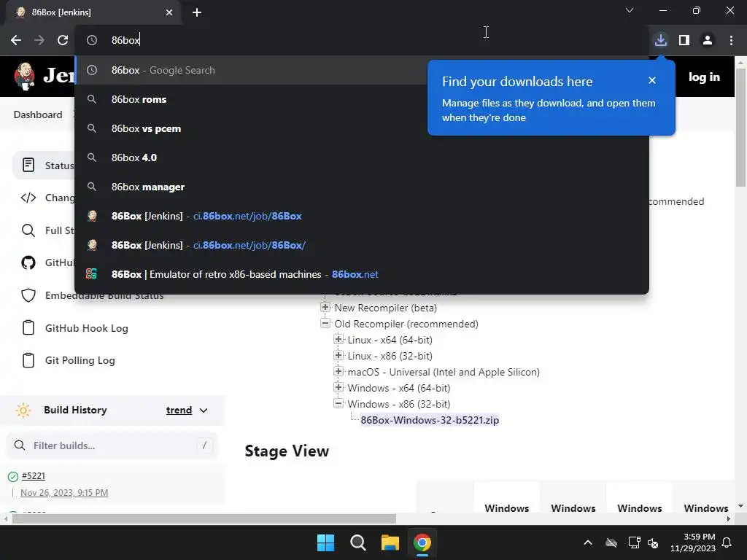The height and width of the screenshot is (560, 747).
Task: Click the muted volume tray icon
Action: (x=653, y=542)
